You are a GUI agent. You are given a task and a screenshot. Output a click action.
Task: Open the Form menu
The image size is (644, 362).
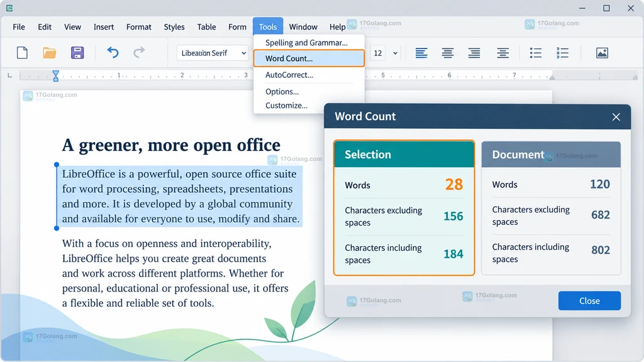coord(237,27)
